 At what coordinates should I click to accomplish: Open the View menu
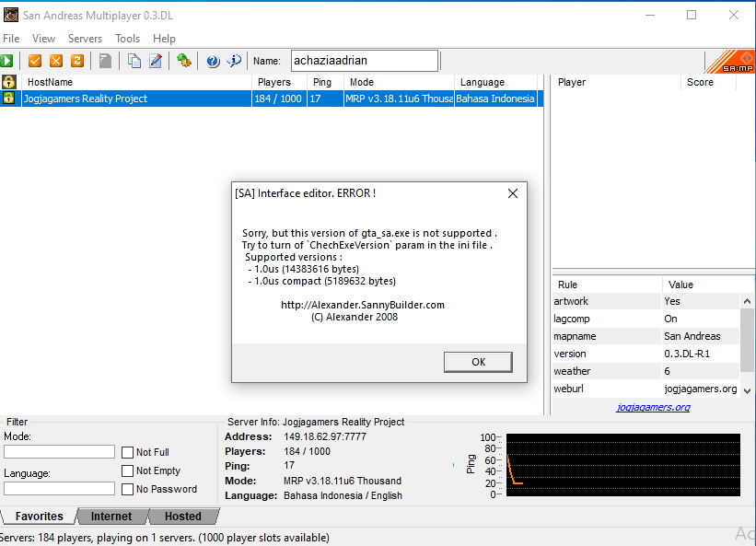coord(43,39)
